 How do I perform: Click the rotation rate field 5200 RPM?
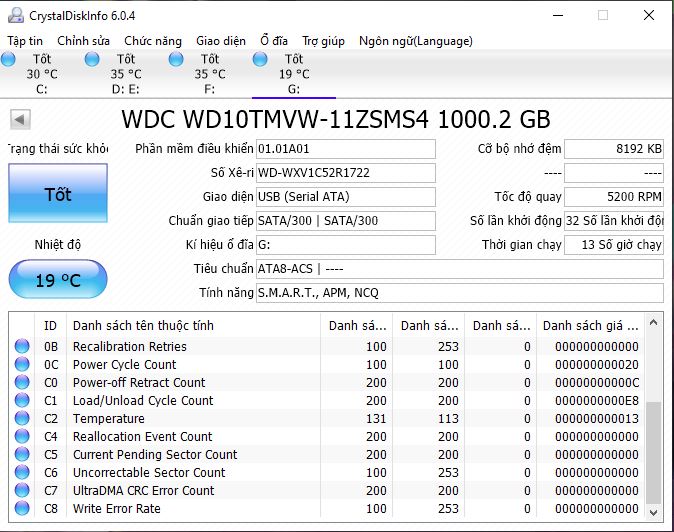pos(614,197)
